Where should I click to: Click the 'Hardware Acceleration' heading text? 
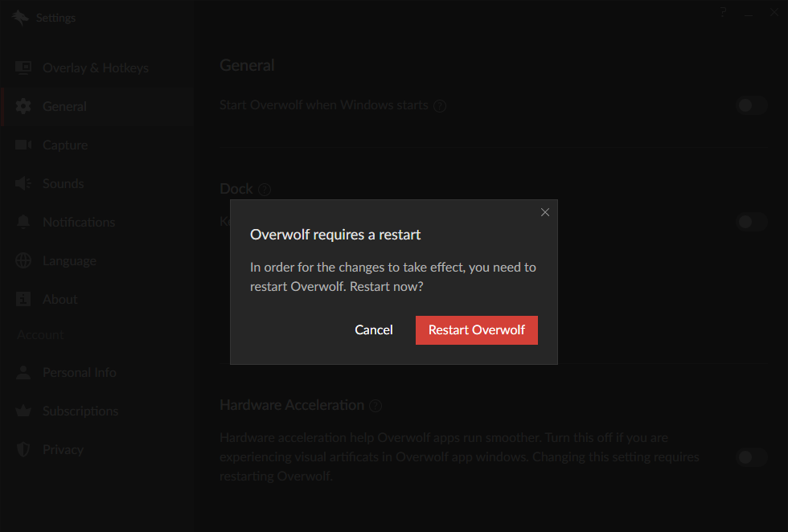tap(292, 405)
